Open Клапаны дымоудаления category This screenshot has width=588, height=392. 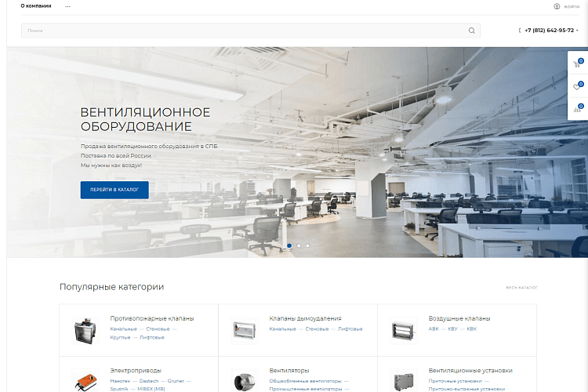(x=305, y=318)
